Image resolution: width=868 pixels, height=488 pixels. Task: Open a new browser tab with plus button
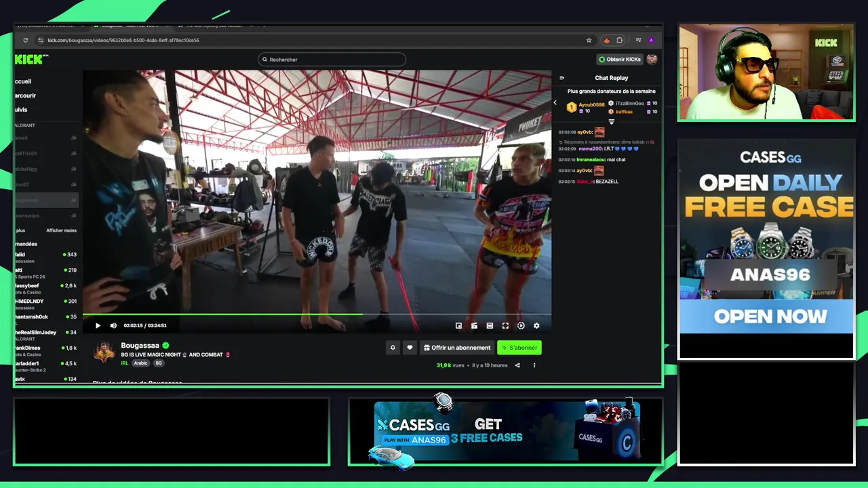click(264, 26)
